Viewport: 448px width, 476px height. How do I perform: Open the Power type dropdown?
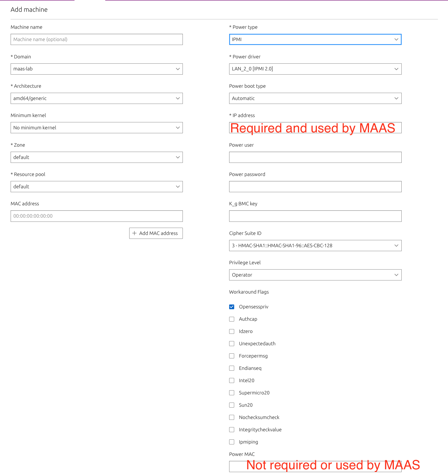(315, 39)
